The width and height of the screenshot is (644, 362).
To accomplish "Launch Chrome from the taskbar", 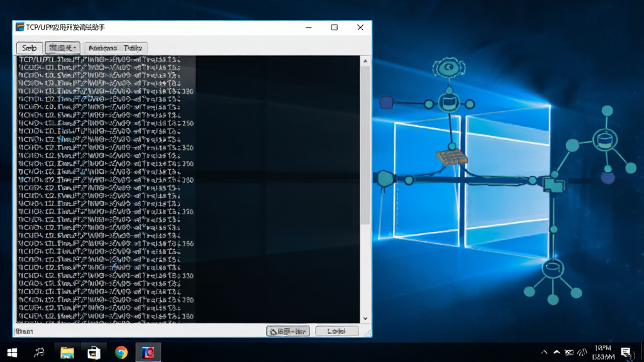I will (121, 353).
